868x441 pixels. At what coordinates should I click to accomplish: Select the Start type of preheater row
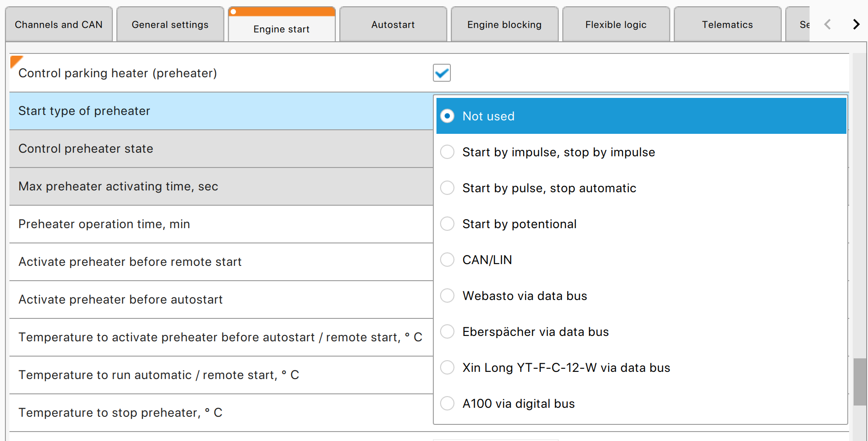pyautogui.click(x=221, y=111)
